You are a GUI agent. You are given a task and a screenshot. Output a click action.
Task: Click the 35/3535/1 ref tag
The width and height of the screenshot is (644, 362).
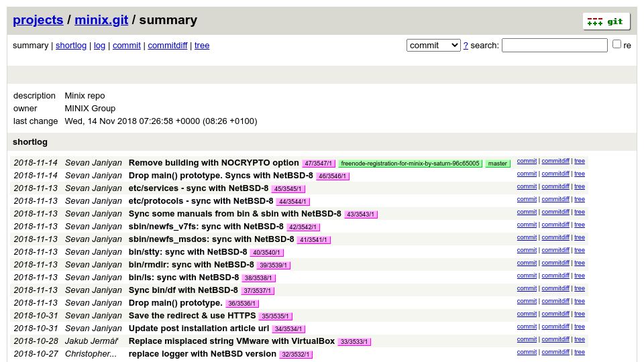(275, 316)
